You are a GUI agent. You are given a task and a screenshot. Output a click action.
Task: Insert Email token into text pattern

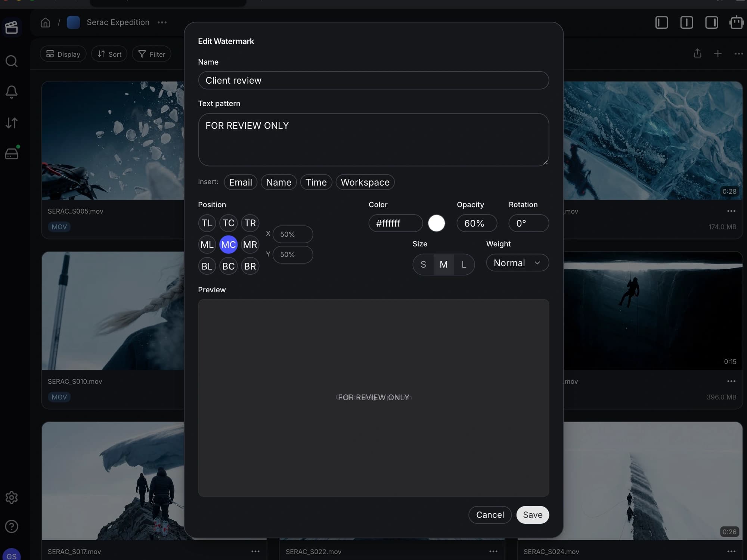pos(241,182)
